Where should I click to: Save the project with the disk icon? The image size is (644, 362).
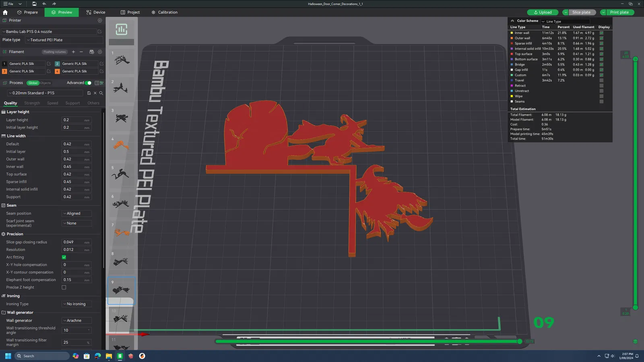(34, 4)
